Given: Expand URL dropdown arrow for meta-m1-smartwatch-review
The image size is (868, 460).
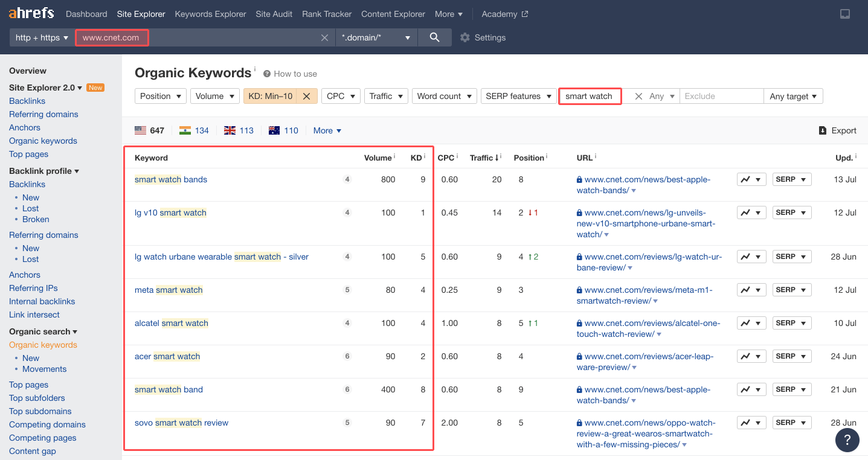Looking at the screenshot, I should coord(655,301).
